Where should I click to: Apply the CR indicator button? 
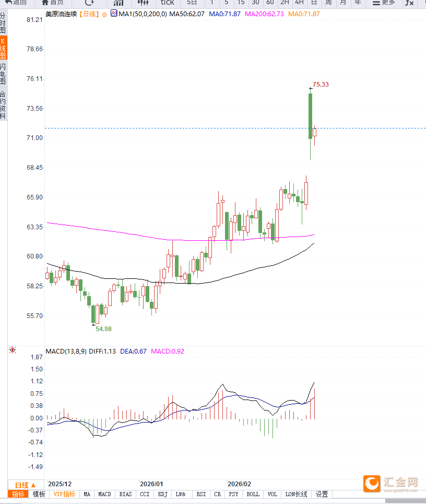pos(218,494)
